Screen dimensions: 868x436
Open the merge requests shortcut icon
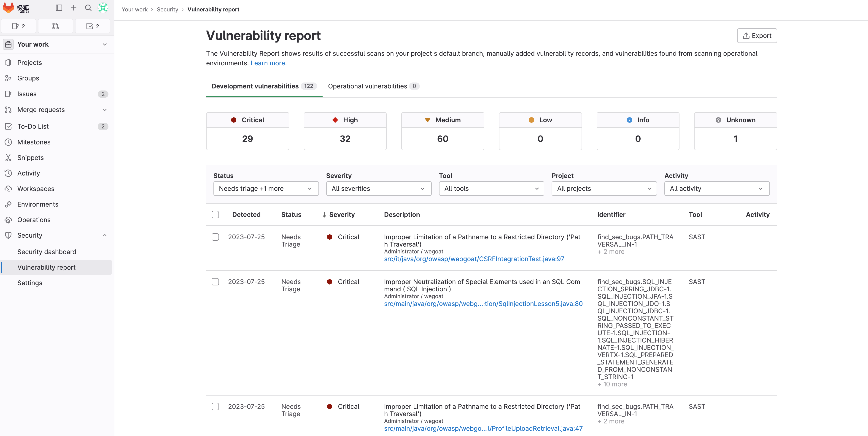click(56, 26)
